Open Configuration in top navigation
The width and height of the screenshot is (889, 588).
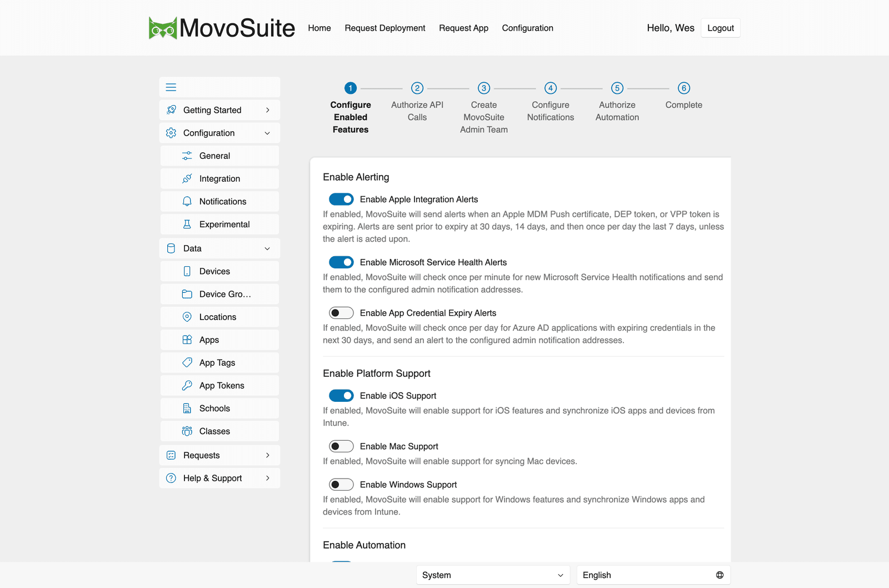528,28
